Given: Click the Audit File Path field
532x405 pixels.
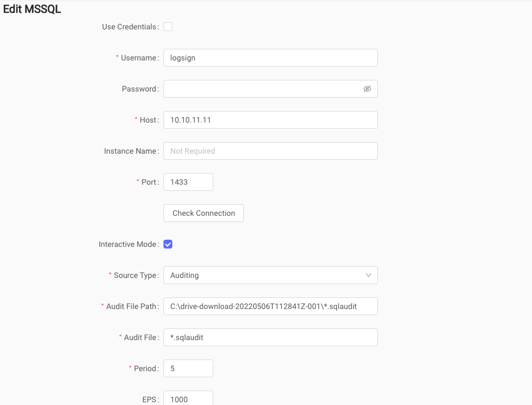Looking at the screenshot, I should point(270,306).
